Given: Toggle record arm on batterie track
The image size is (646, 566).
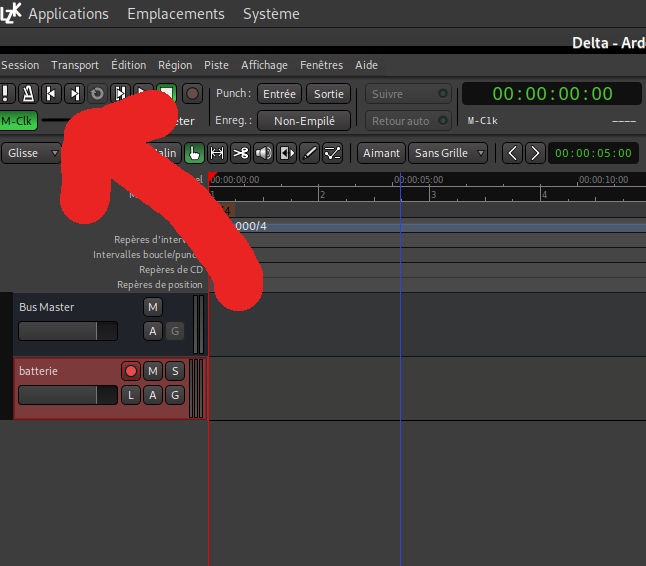Looking at the screenshot, I should pyautogui.click(x=131, y=371).
